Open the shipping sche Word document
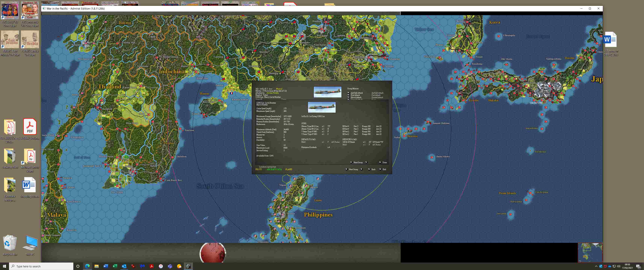Viewport: 644px width, 270px height. tap(30, 187)
